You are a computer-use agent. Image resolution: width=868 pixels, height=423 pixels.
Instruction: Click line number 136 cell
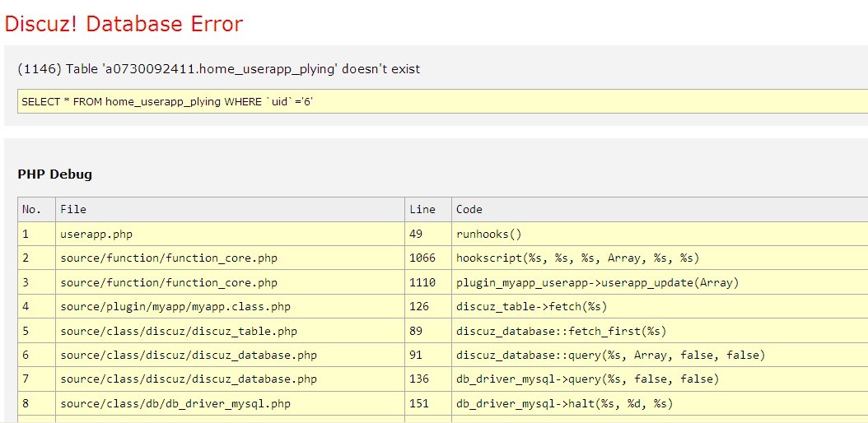(428, 379)
